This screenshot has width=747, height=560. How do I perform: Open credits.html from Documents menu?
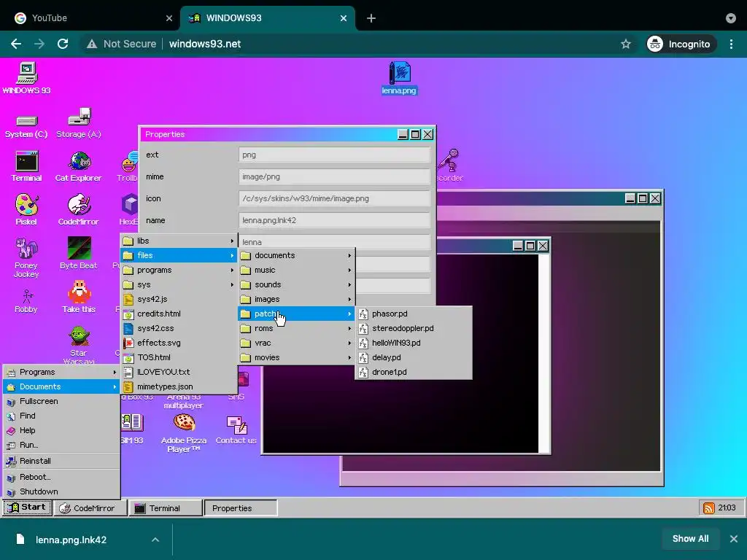[x=179, y=314]
